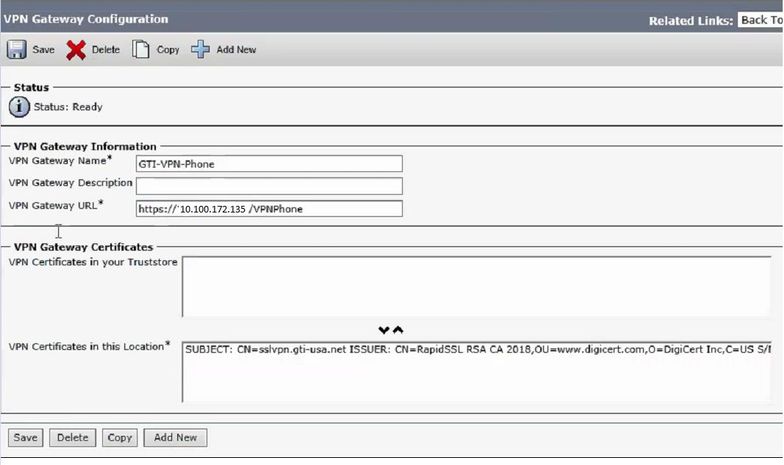
Task: Select the sslvpn.gti-usa.net certificate entry
Action: 478,350
